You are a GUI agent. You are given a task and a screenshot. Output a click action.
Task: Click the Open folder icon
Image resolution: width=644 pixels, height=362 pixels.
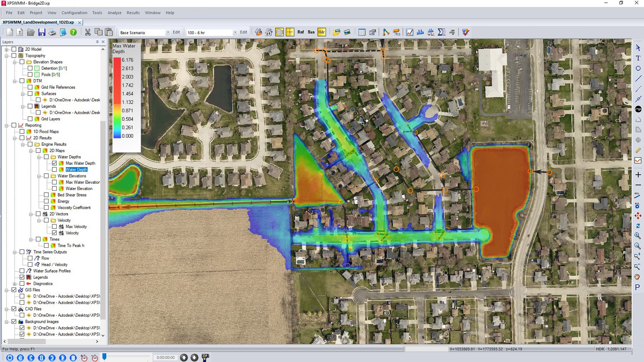click(x=31, y=32)
